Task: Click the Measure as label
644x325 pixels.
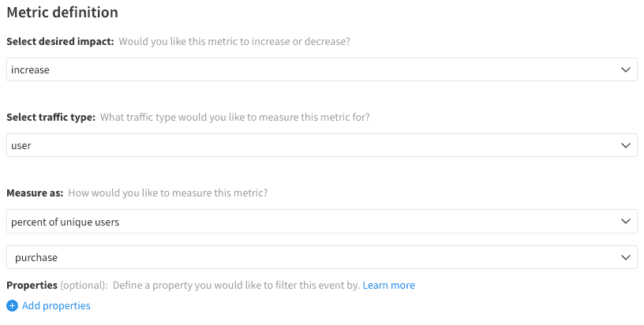Action: tap(35, 192)
